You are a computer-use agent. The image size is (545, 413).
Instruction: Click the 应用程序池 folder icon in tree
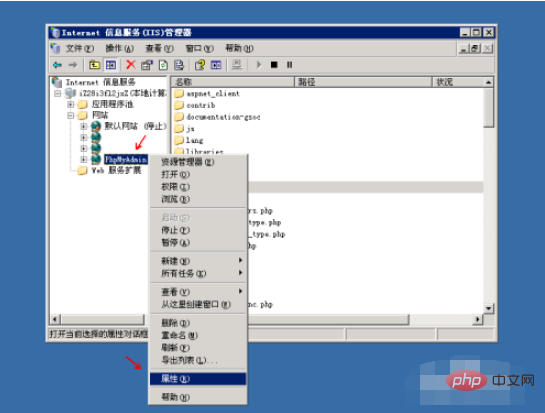click(82, 104)
